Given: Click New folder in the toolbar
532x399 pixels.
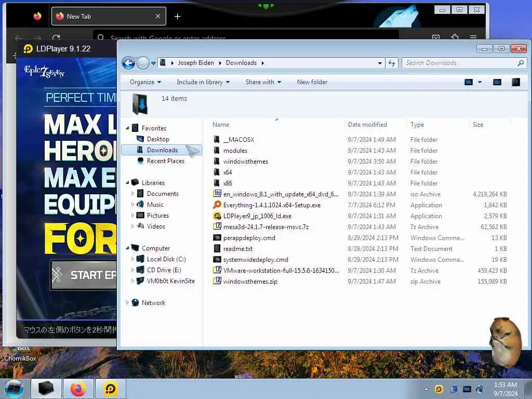Looking at the screenshot, I should pyautogui.click(x=312, y=82).
